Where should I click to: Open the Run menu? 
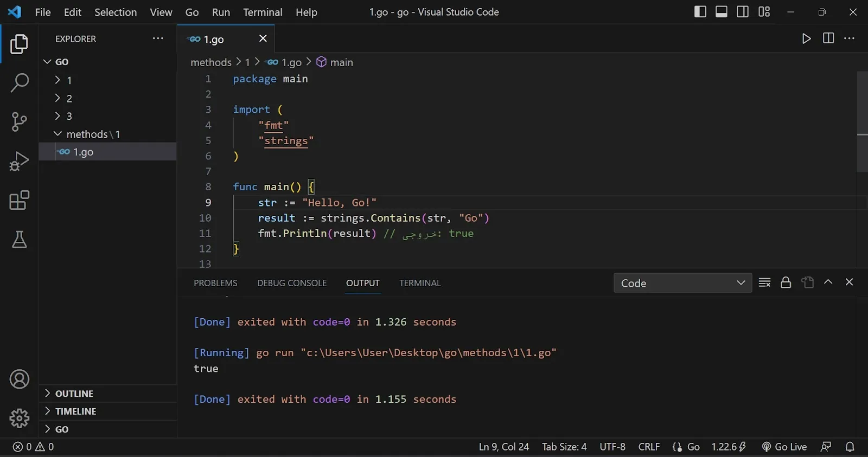pos(221,12)
